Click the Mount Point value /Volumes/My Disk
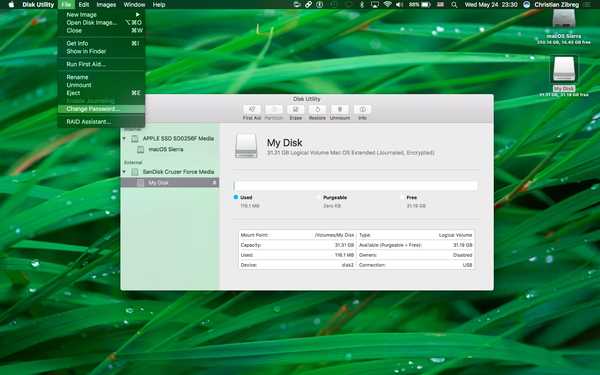This screenshot has height=375, width=600. 334,235
